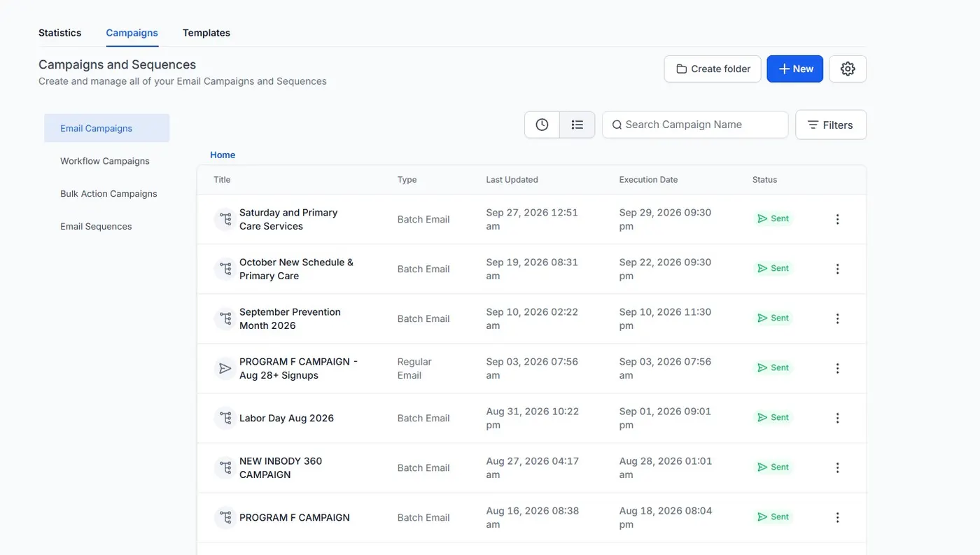
Task: Open the three-dot menu for the PROGRAM F CAMPAIGN executed Aug 18
Action: [x=837, y=517]
